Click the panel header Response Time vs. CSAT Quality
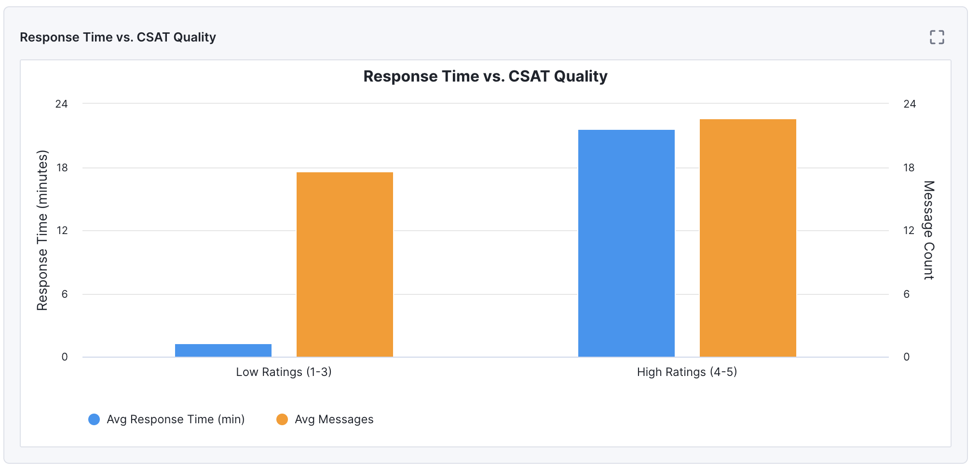This screenshot has height=472, width=980. tap(118, 37)
